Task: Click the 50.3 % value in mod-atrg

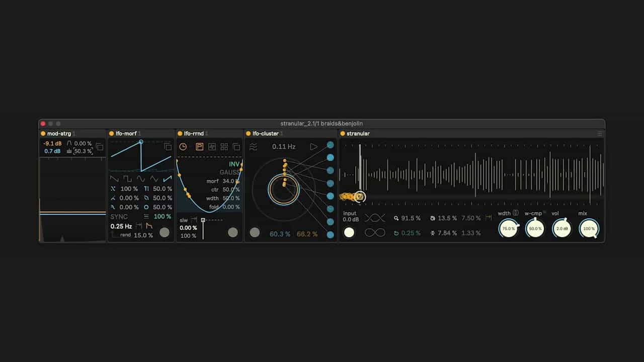Action: pos(83,151)
